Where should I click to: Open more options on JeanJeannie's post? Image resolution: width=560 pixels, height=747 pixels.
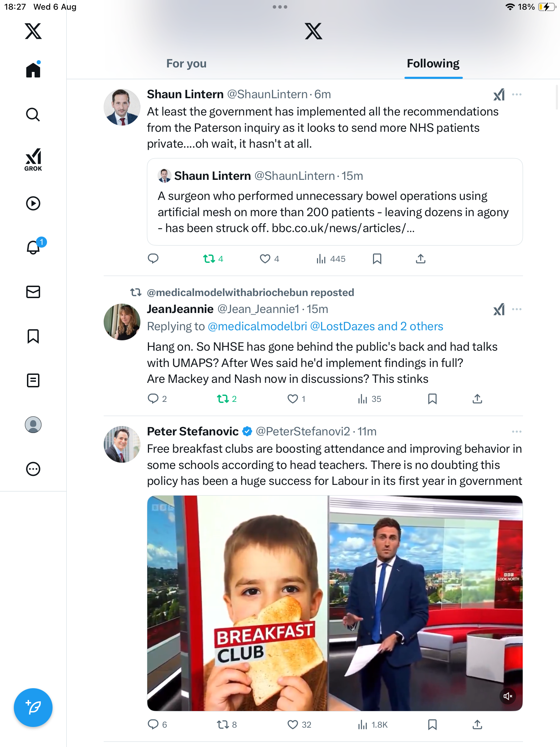(x=517, y=309)
